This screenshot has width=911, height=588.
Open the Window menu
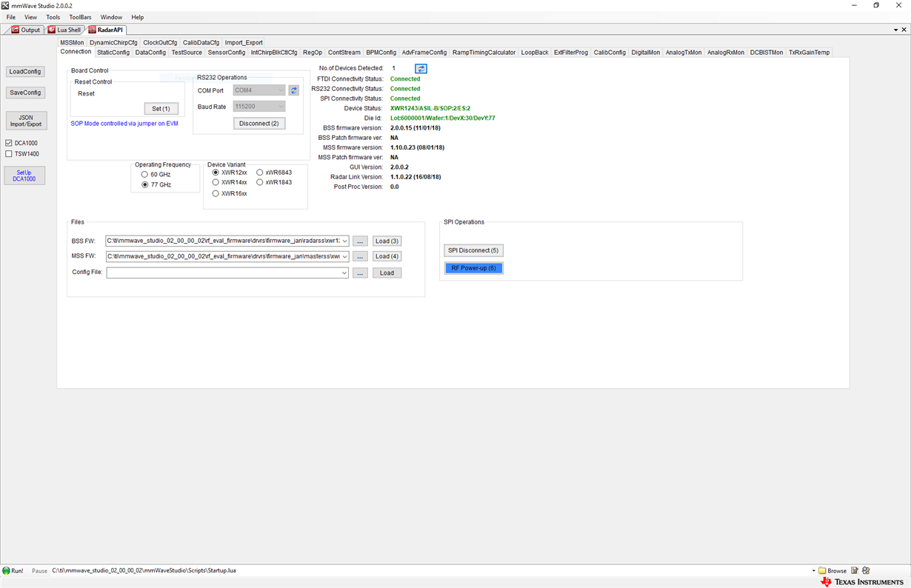tap(111, 17)
